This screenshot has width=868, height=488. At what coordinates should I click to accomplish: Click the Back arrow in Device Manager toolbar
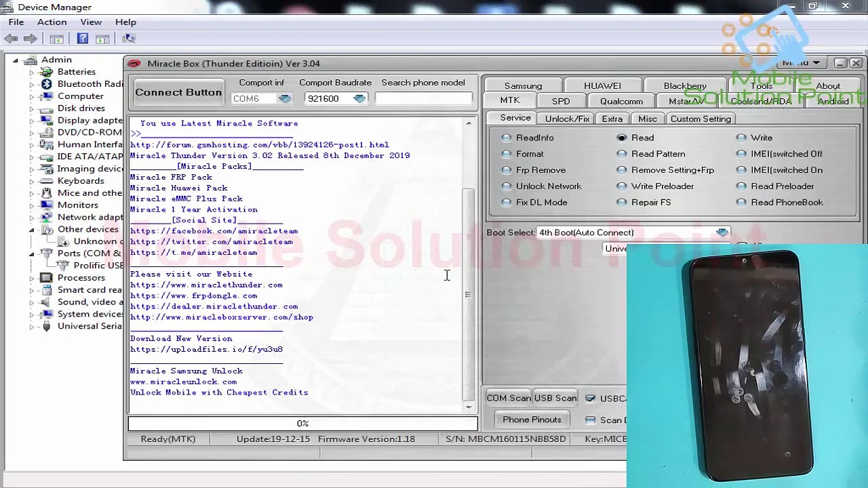(x=11, y=39)
